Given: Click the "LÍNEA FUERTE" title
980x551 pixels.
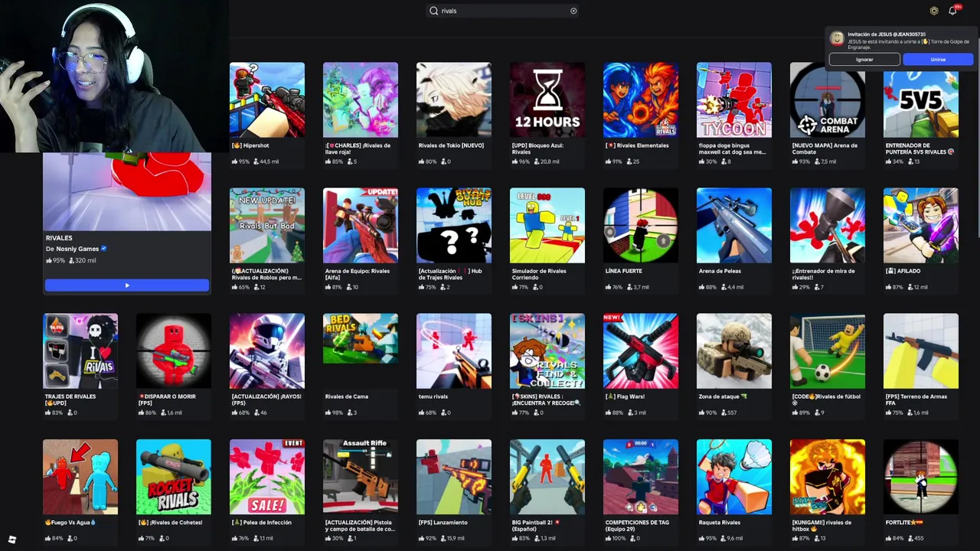Looking at the screenshot, I should tap(624, 271).
